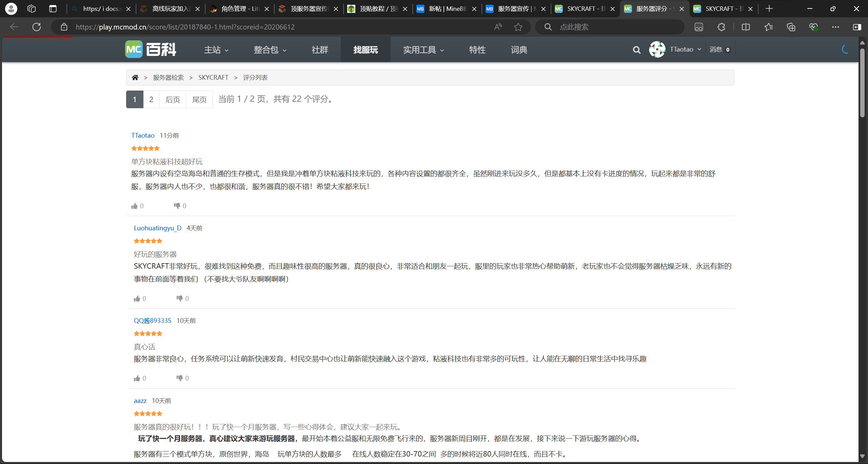Image resolution: width=868 pixels, height=464 pixels.
Task: Open the browser Extensions puzzle icon
Action: pyautogui.click(x=722, y=27)
